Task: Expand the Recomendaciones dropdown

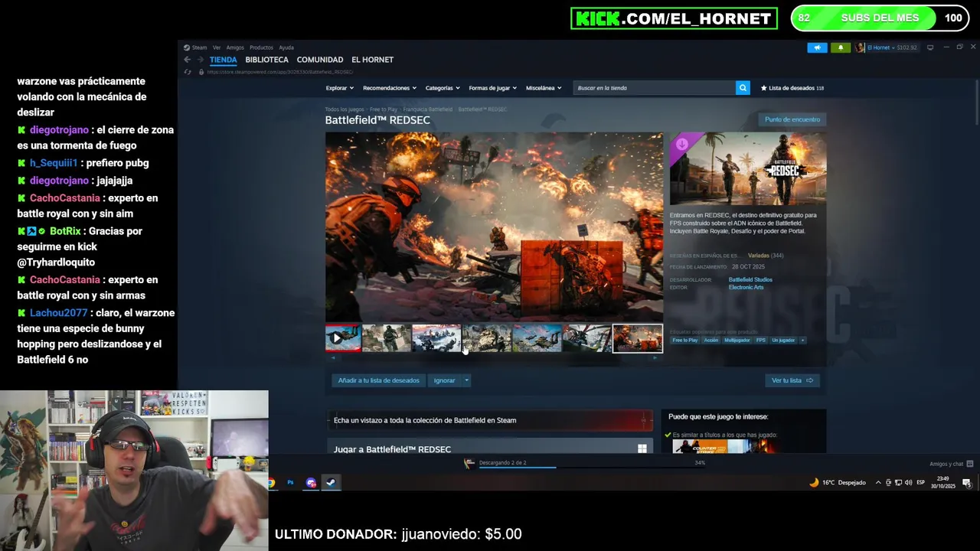Action: (x=389, y=88)
